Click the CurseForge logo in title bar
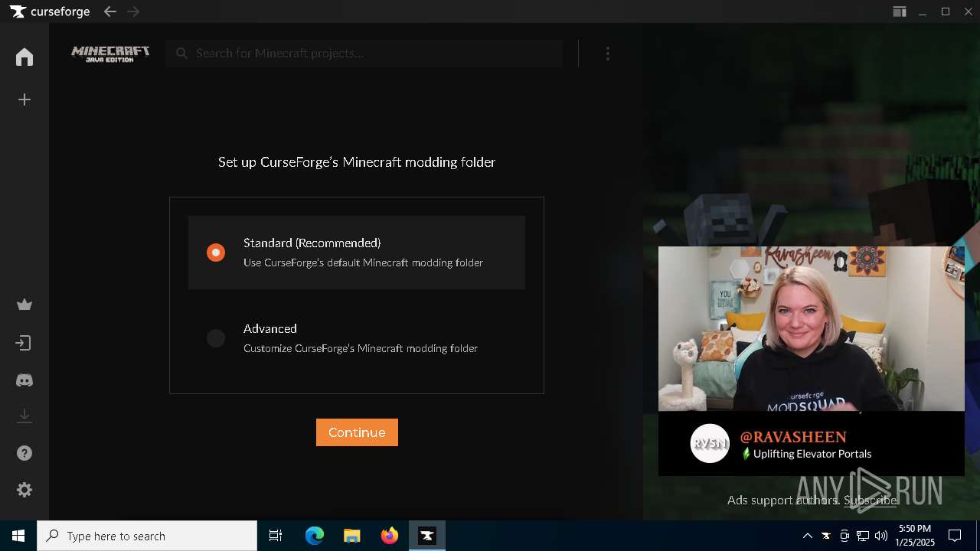This screenshot has height=551, width=980. click(x=50, y=11)
